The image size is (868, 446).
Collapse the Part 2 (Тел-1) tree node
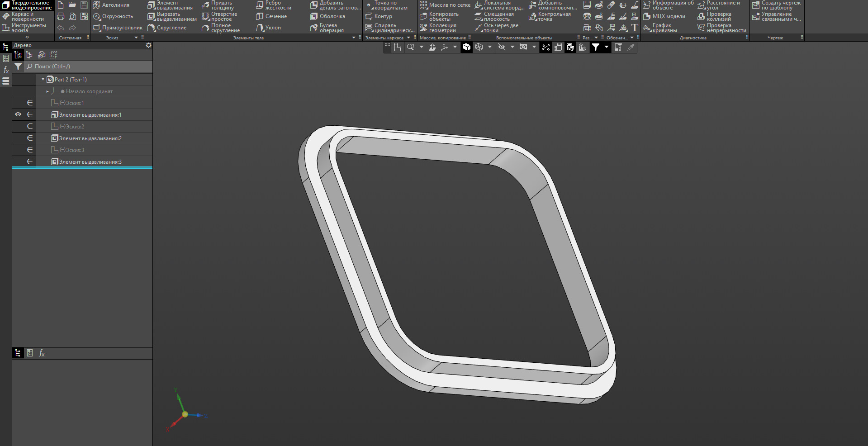tap(43, 79)
